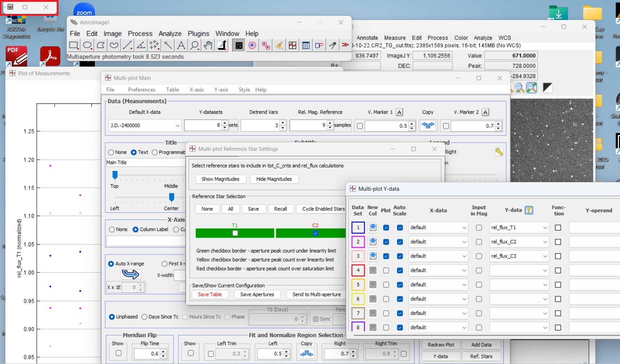The width and height of the screenshot is (620, 364).
Task: Click New Col icon for data set 2
Action: [x=373, y=242]
